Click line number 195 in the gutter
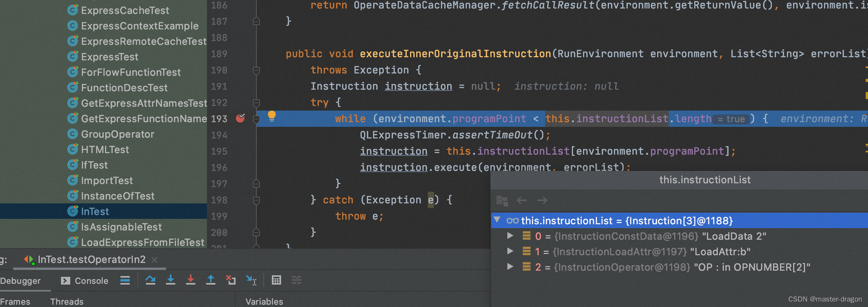The width and height of the screenshot is (868, 307). 219,151
